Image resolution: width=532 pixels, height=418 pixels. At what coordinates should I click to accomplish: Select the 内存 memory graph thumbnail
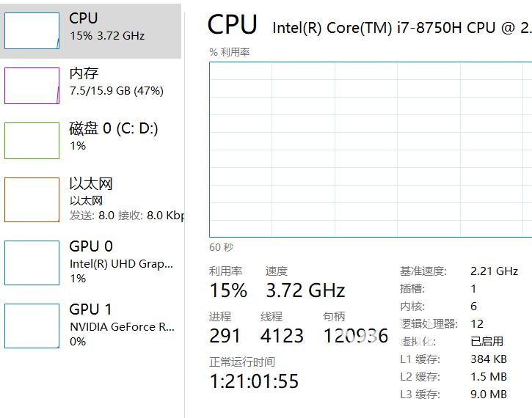tap(32, 86)
